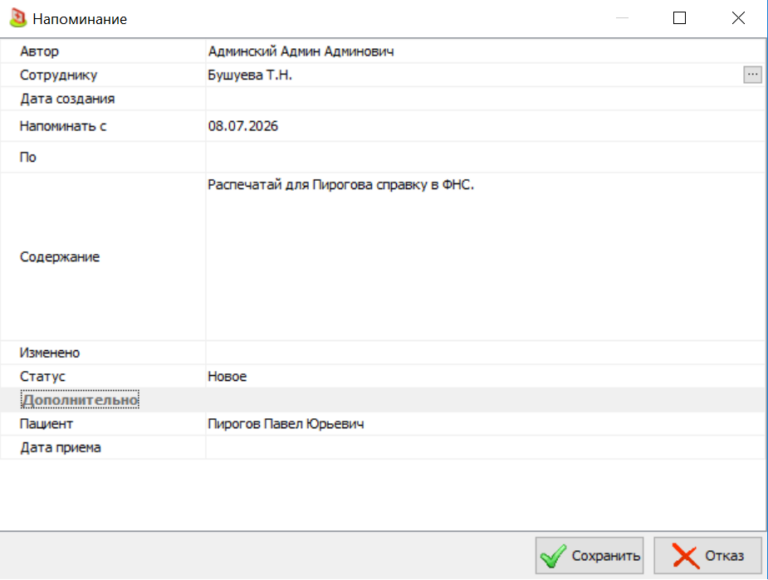Image resolution: width=768 pixels, height=580 pixels.
Task: Click the empty Изменено field
Action: [485, 353]
